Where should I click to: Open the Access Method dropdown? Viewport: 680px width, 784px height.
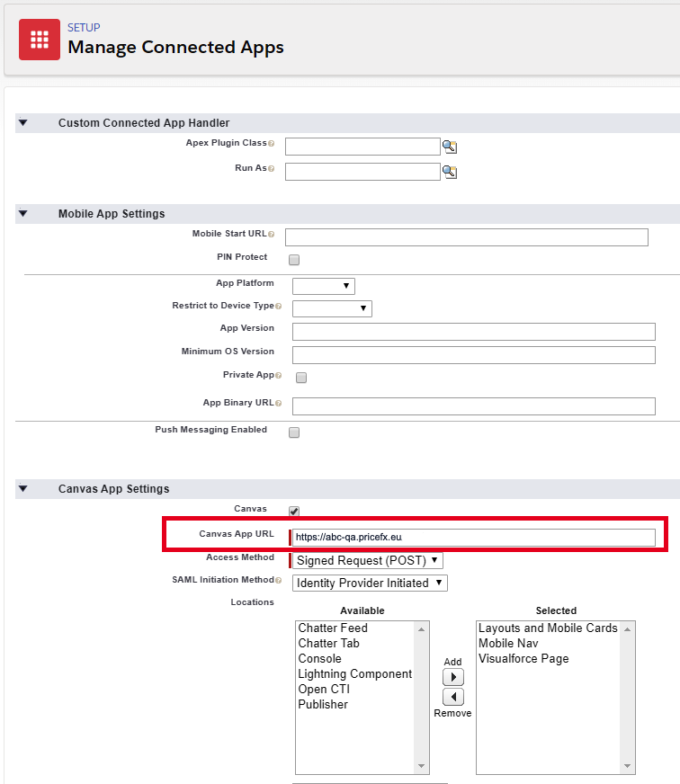(x=368, y=560)
